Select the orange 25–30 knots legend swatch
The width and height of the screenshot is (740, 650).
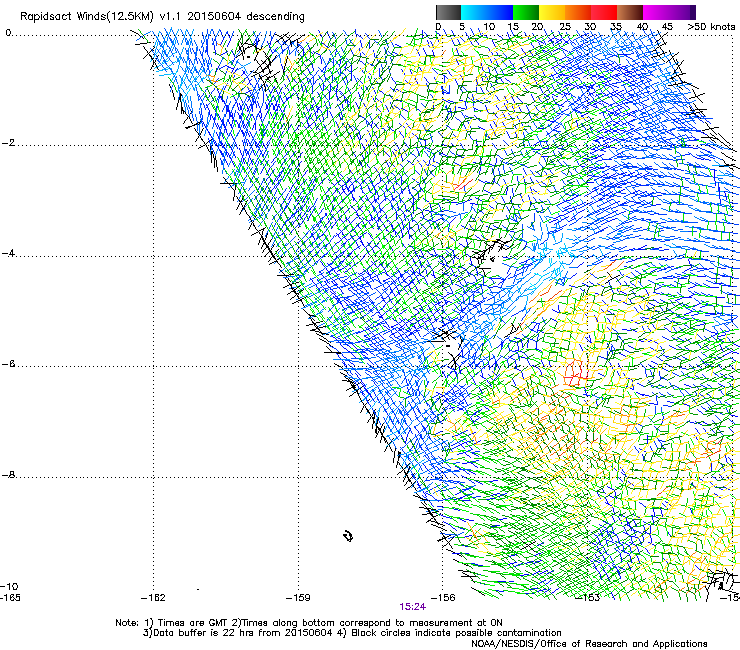(x=578, y=12)
